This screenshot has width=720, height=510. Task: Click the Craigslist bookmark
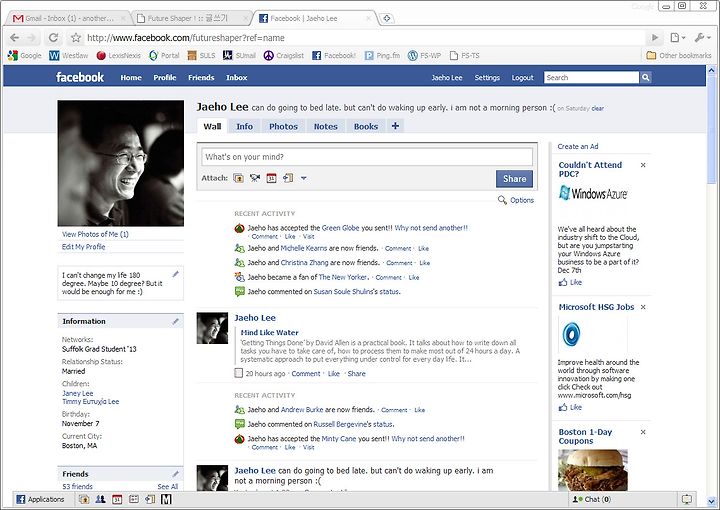tap(283, 56)
